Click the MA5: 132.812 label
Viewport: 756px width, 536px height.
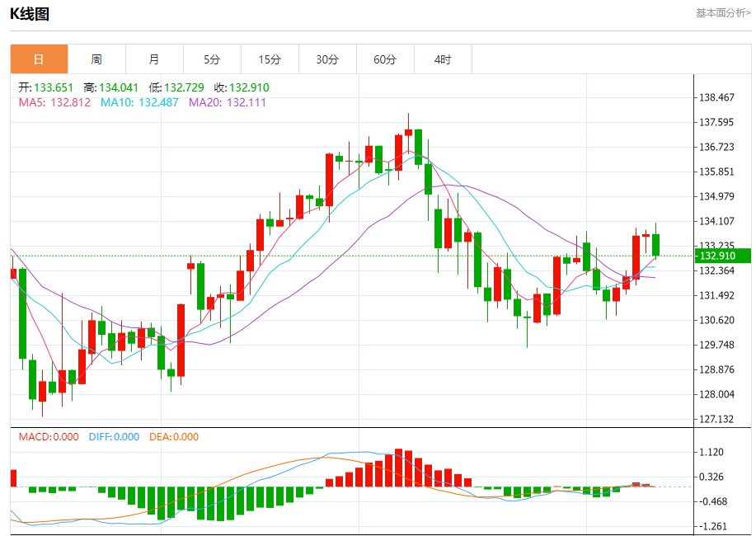tap(54, 102)
